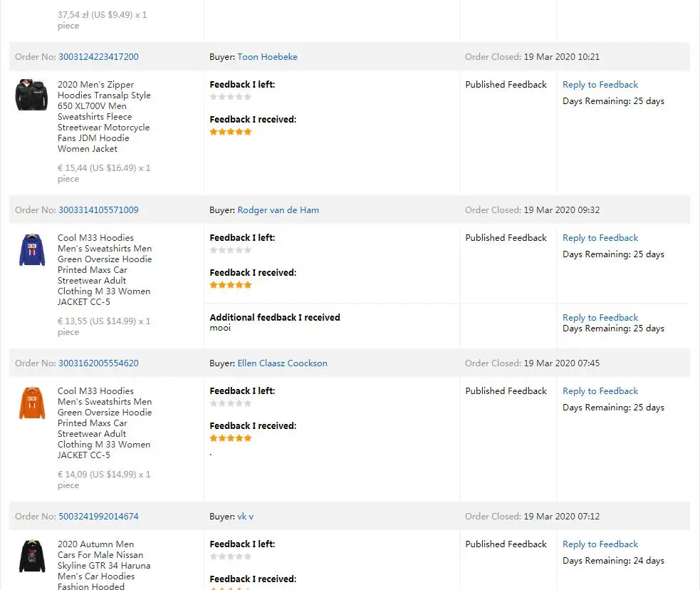Open order number 3003162005554620
Image resolution: width=700 pixels, height=590 pixels.
coord(98,363)
